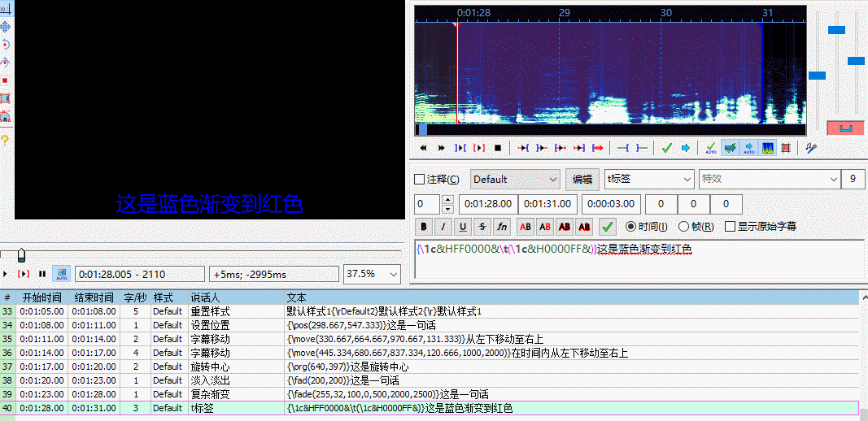Click the end time field 0:01:31.00
The height and width of the screenshot is (421, 868).
coord(548,204)
